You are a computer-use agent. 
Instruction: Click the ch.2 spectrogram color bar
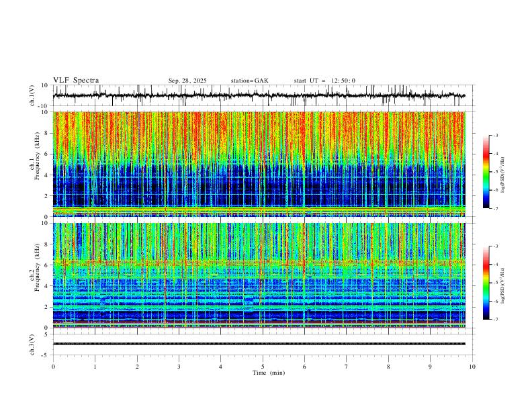(486, 283)
